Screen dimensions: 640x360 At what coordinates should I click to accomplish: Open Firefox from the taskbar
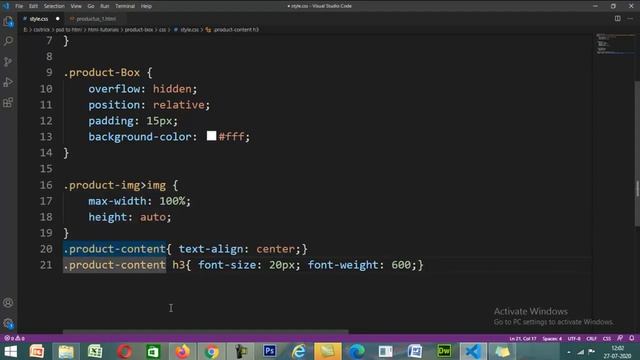tap(182, 351)
